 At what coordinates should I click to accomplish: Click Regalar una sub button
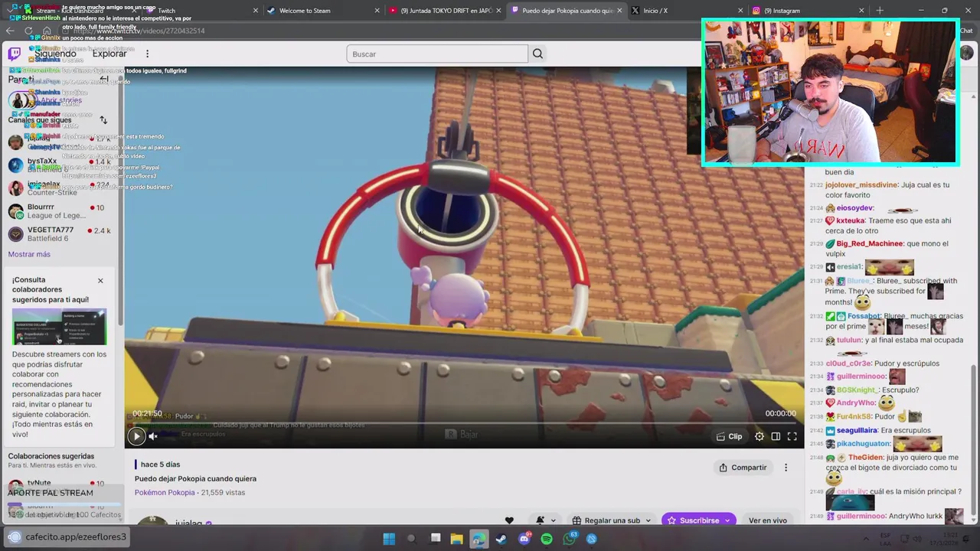pos(611,520)
